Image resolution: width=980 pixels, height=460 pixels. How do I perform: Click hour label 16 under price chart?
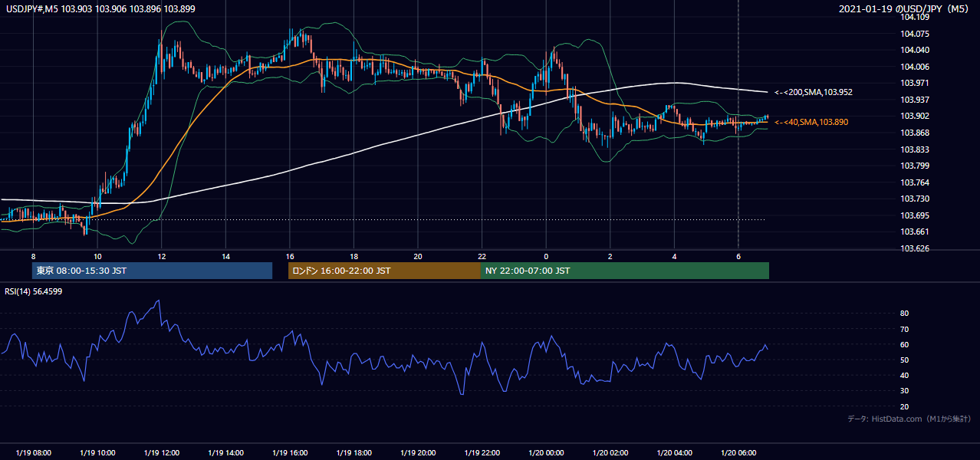[x=290, y=256]
